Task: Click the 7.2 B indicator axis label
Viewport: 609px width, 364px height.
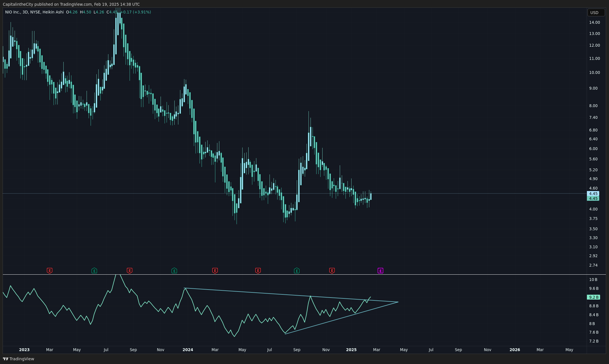Action: point(594,341)
